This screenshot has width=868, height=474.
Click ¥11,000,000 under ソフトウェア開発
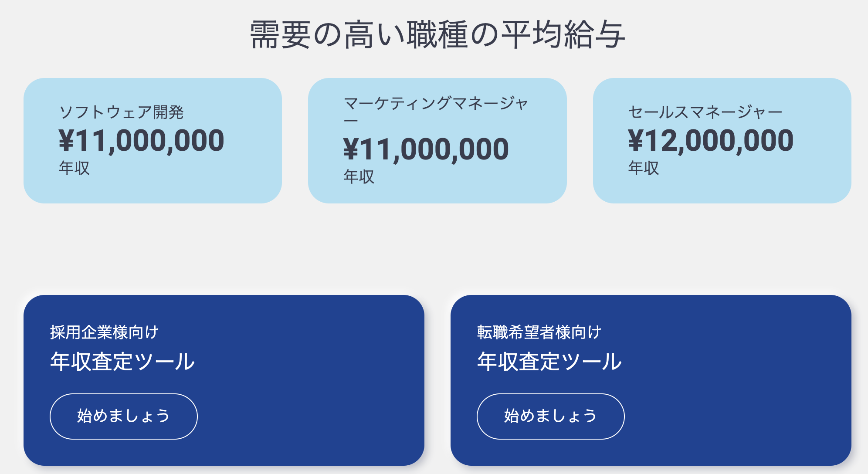(141, 141)
